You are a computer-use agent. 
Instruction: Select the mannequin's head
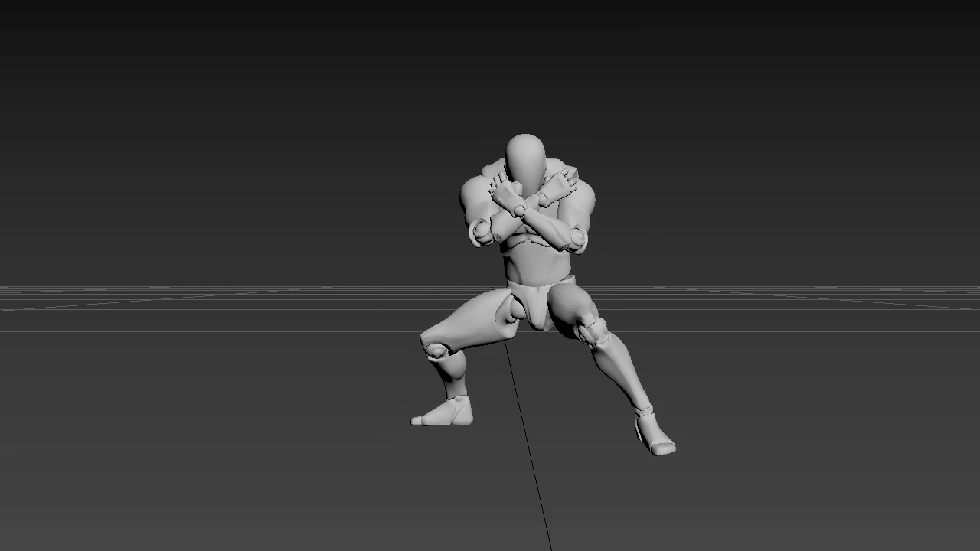point(525,164)
